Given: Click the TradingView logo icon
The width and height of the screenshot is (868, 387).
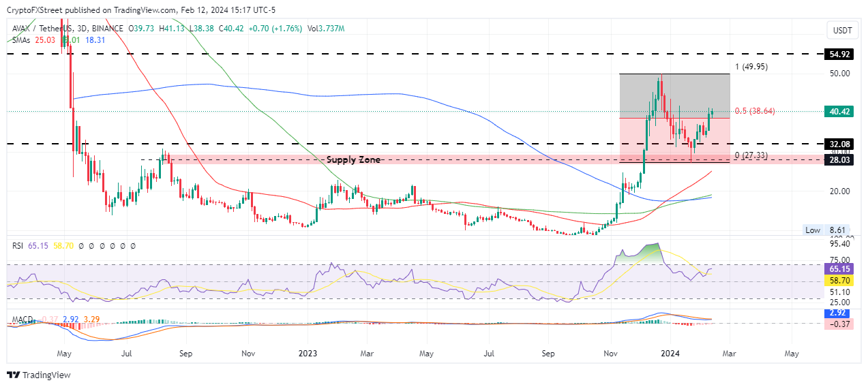Looking at the screenshot, I should (14, 375).
